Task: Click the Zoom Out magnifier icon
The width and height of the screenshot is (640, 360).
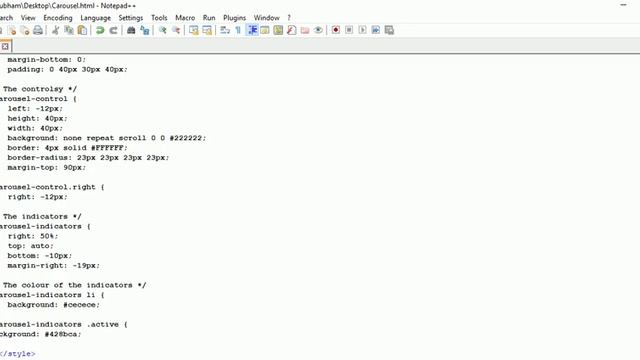Action: (176, 30)
